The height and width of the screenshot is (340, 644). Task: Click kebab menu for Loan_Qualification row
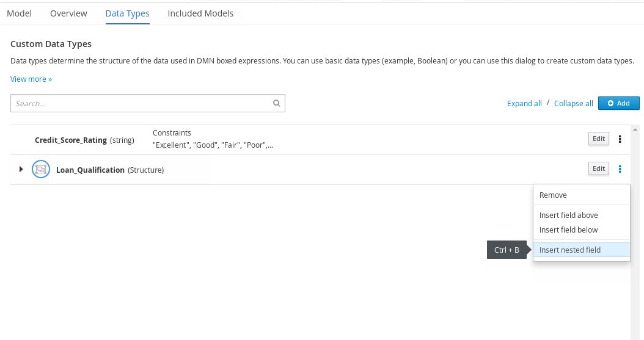click(x=620, y=169)
